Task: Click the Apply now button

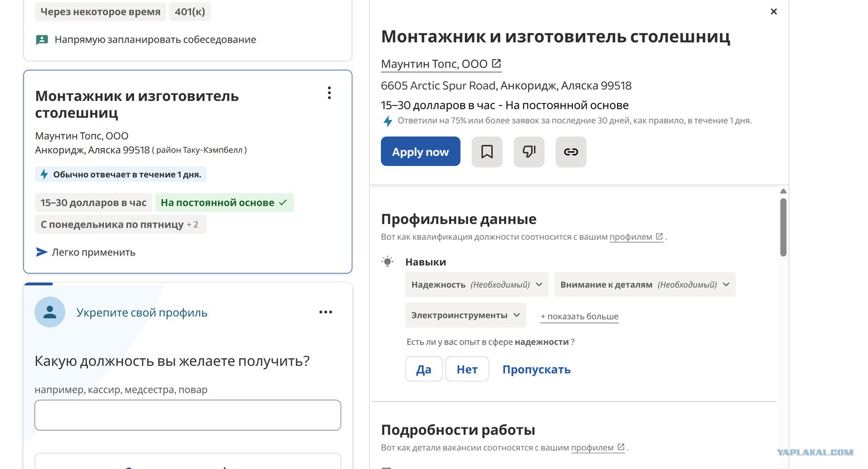Action: (x=421, y=151)
